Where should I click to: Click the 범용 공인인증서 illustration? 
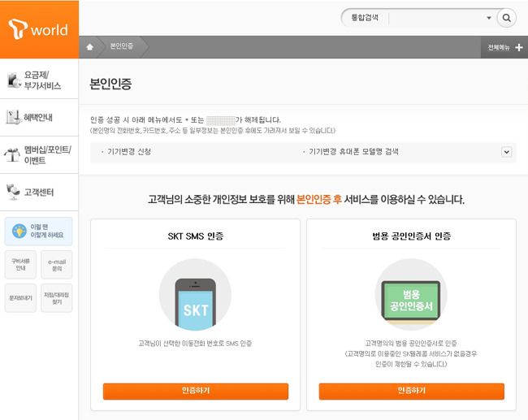(411, 295)
